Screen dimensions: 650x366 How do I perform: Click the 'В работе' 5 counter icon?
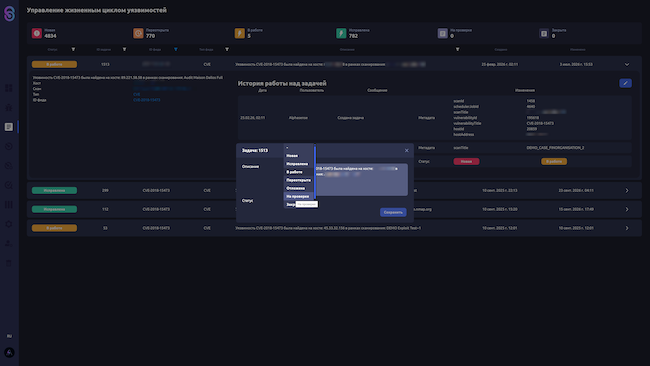coord(240,33)
